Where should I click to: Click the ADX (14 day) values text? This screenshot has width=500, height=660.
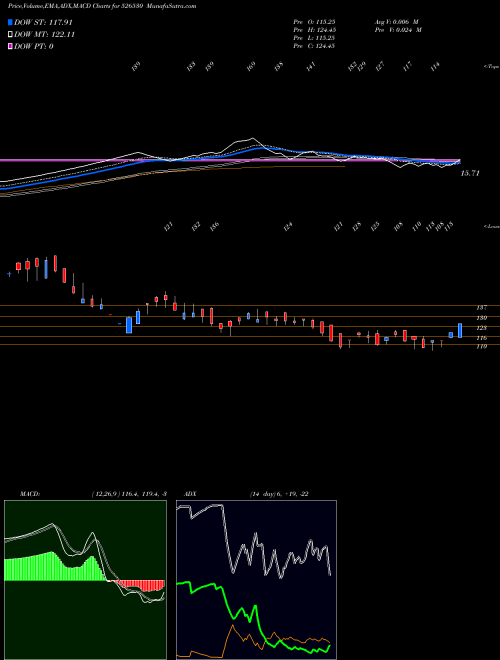279,494
